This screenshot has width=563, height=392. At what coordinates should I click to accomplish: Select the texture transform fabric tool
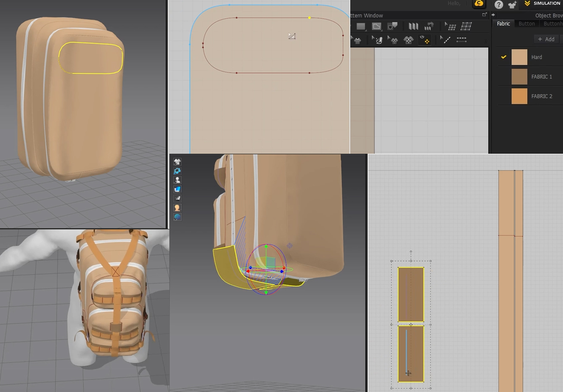[x=377, y=40]
